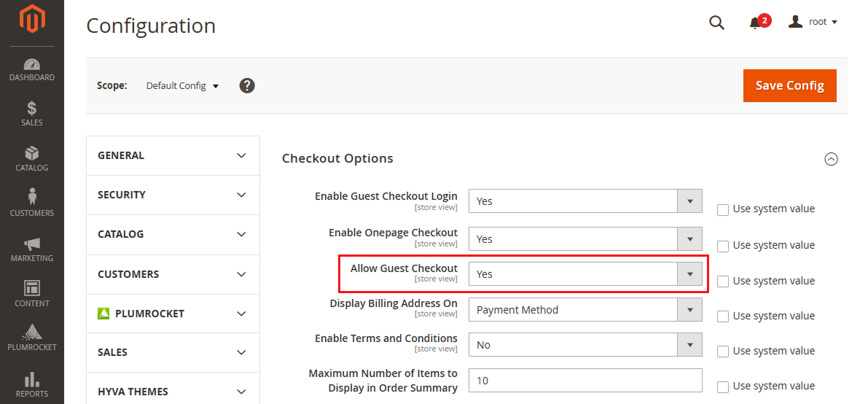Click the Checkout Options section heading

coord(337,158)
